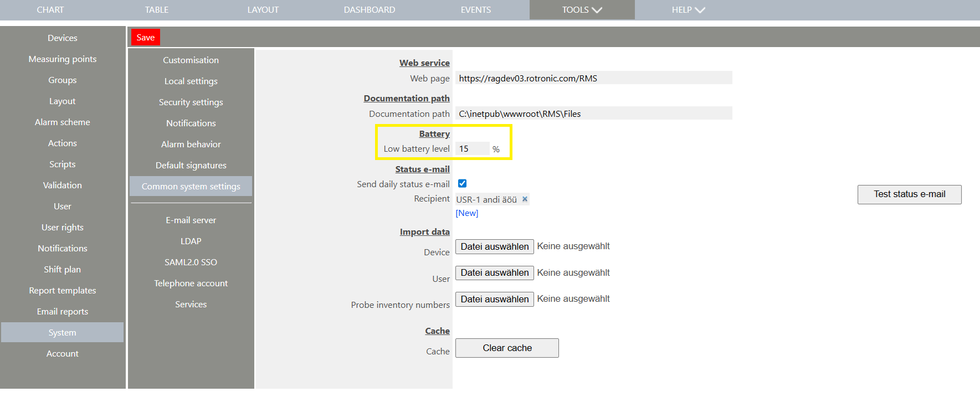
Task: Go to the DASHBOARD tab
Action: coord(370,10)
